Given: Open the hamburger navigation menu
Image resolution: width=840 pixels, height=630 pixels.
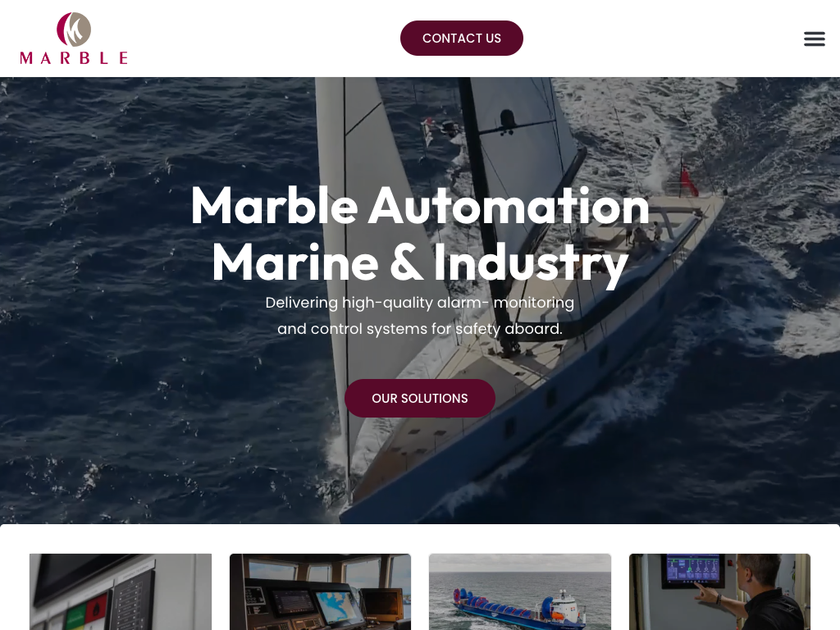Looking at the screenshot, I should click(814, 39).
